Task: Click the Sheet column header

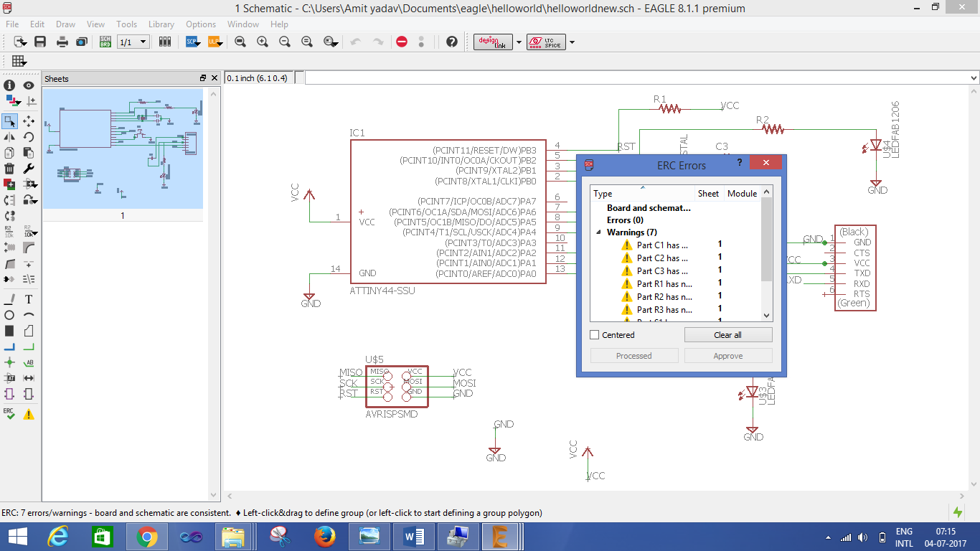Action: [x=708, y=193]
